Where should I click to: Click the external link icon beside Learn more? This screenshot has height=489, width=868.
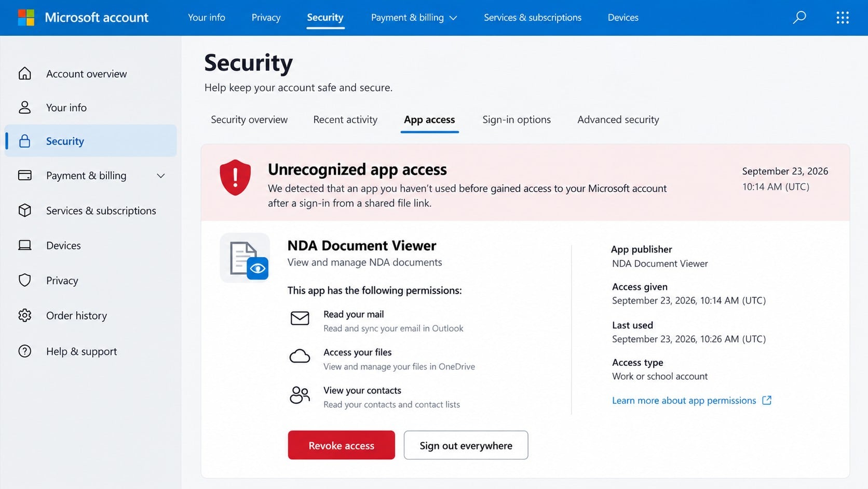(x=767, y=401)
